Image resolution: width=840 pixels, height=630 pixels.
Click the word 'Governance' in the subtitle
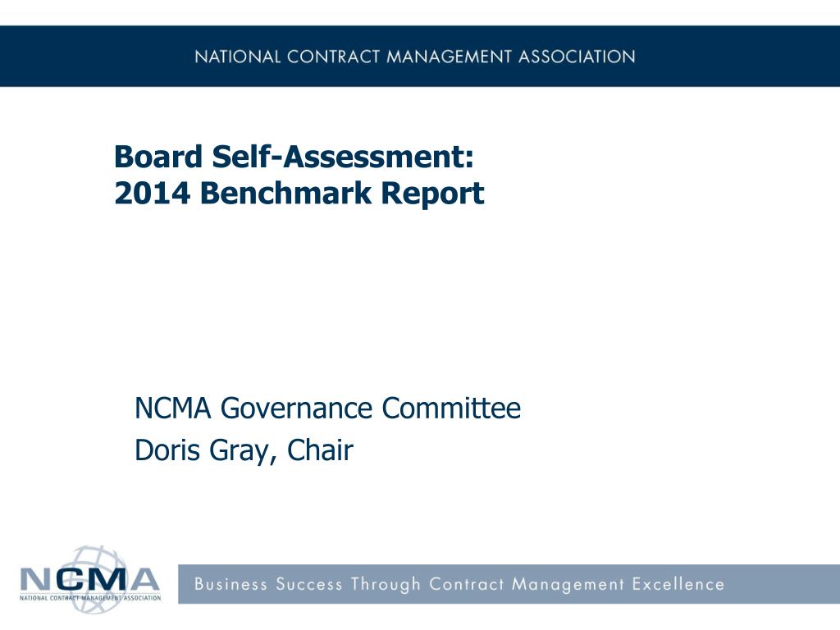tap(296, 409)
